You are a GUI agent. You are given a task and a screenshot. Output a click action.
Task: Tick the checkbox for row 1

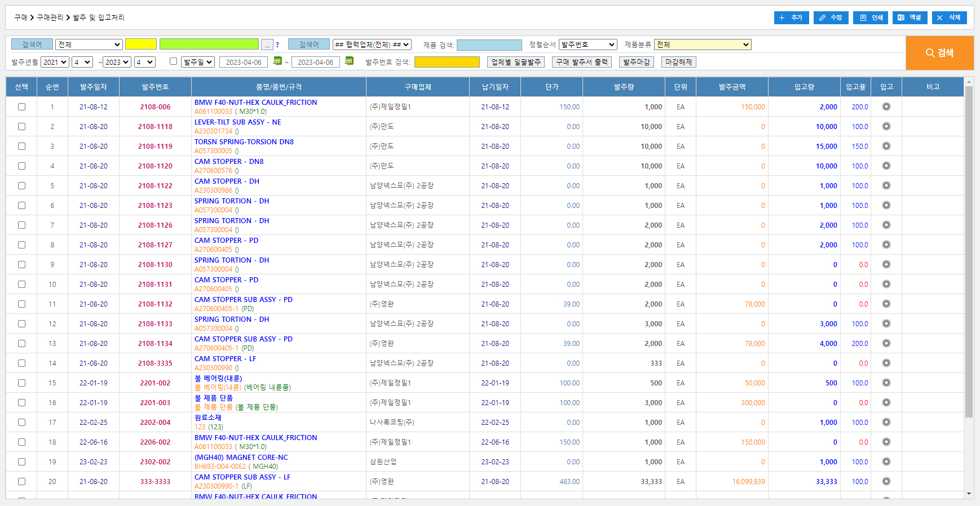pyautogui.click(x=21, y=106)
